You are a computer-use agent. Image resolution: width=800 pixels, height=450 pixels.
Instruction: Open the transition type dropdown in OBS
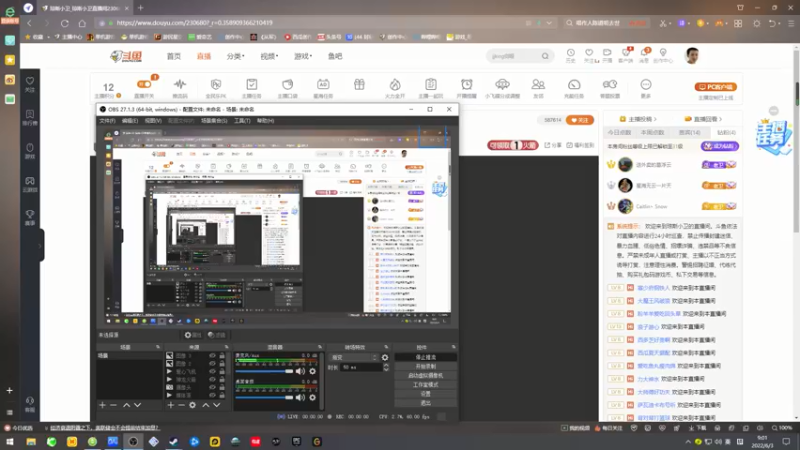(354, 358)
